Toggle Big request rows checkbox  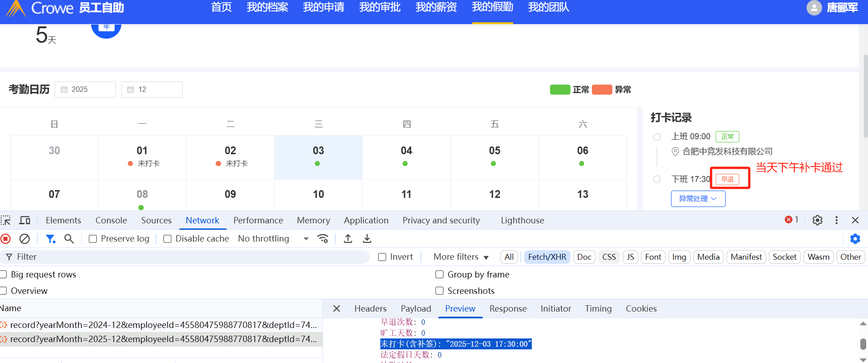(3, 274)
